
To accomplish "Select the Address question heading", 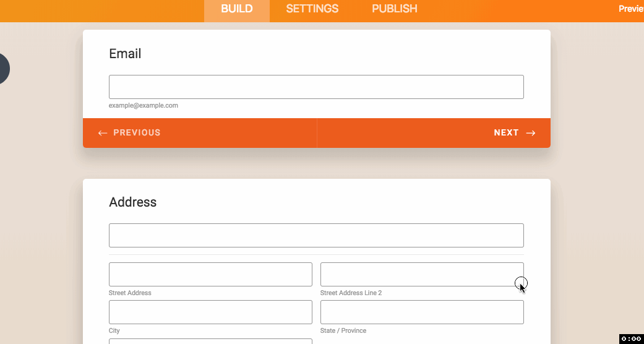I will [x=132, y=202].
